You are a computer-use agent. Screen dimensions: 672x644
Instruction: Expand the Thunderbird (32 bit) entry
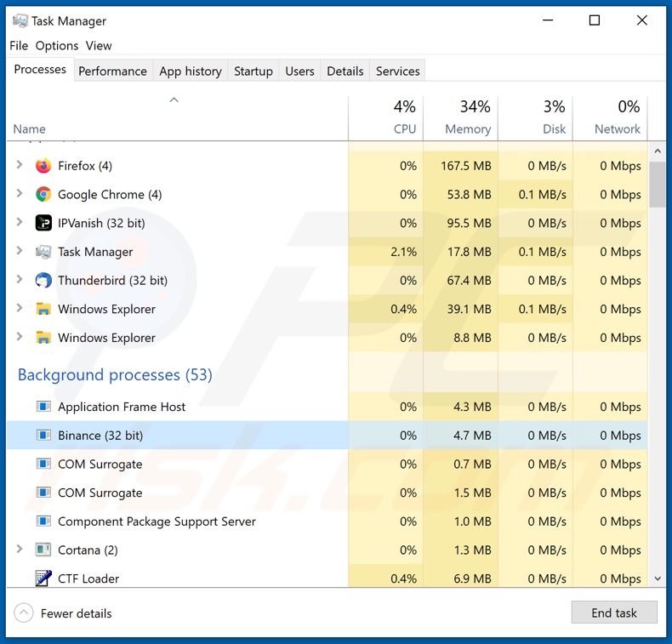[20, 280]
